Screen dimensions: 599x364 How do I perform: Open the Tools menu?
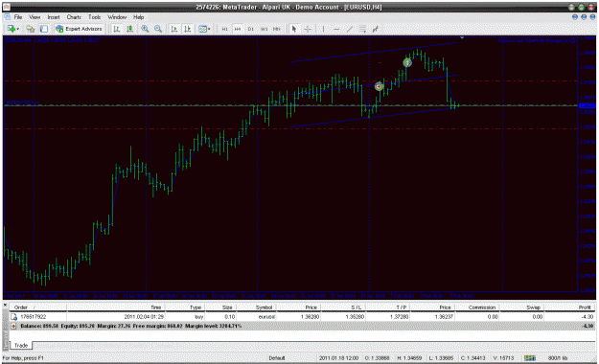(x=94, y=17)
